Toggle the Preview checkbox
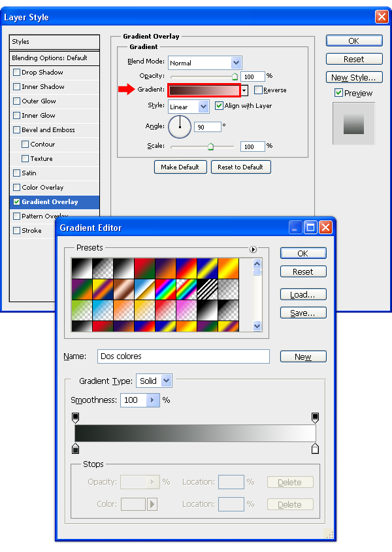392x552 pixels. pos(338,93)
